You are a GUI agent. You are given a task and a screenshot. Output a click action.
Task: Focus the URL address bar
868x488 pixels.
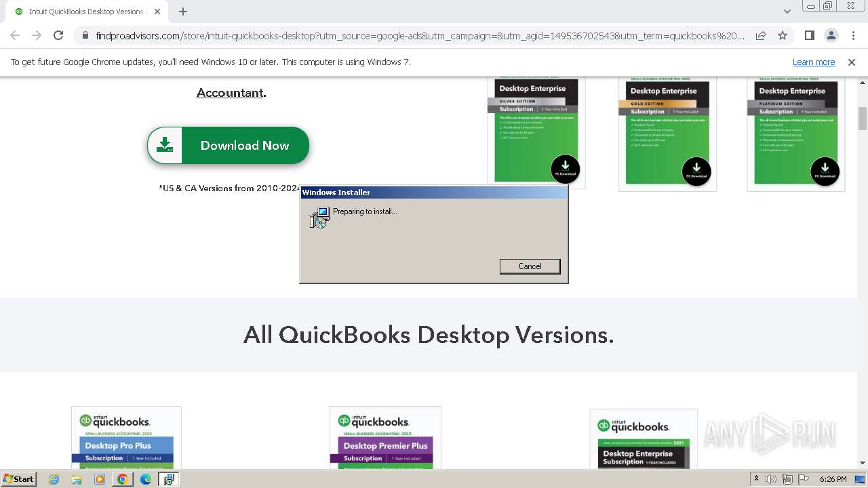tap(420, 36)
